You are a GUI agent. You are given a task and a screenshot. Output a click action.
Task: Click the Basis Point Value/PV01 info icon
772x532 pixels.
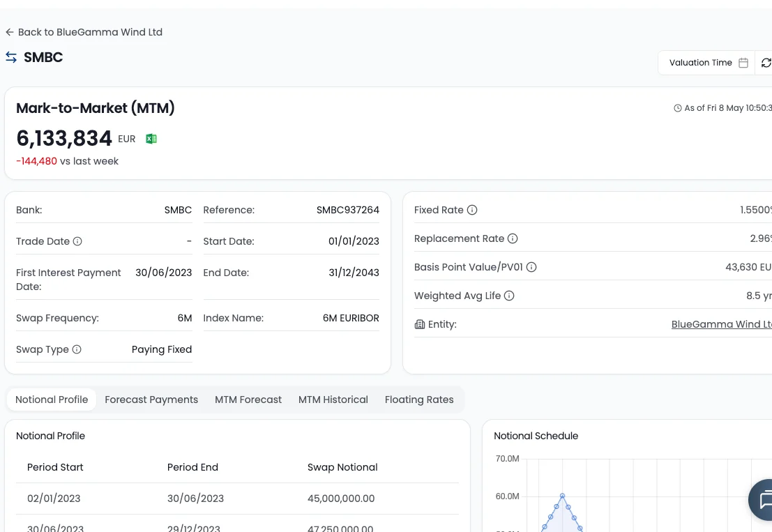tap(531, 267)
